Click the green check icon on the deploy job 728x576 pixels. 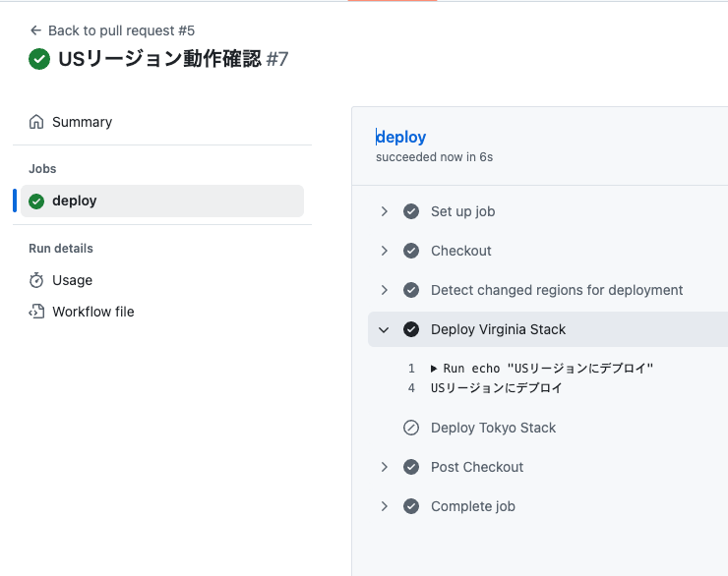point(36,201)
